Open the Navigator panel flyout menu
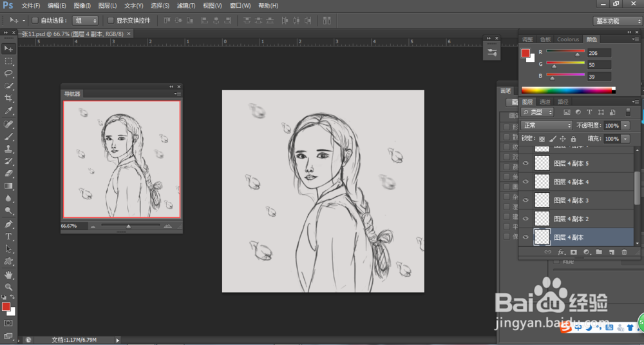Screen dimensions: 644x345 click(178, 94)
